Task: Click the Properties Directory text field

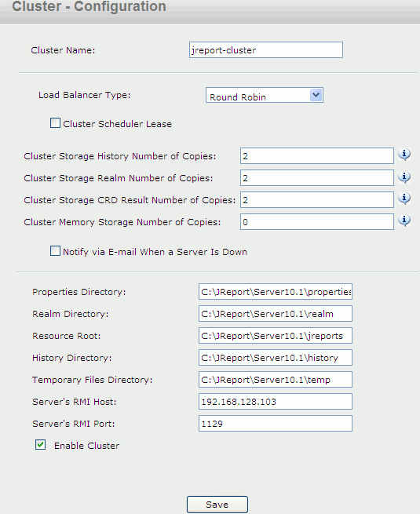Action: (275, 292)
